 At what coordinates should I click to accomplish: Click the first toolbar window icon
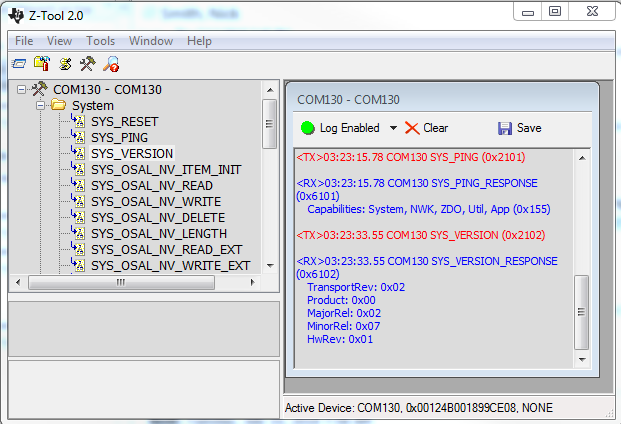click(x=19, y=63)
